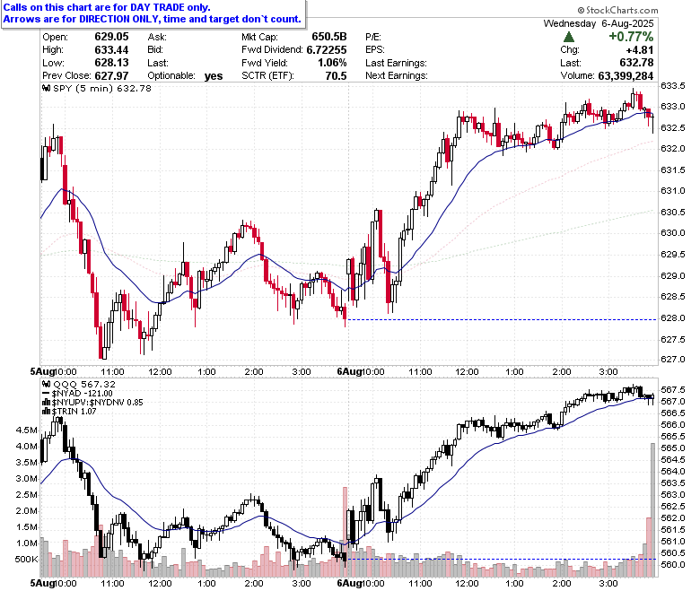Click the tall final volume bar
The image size is (700, 591).
click(x=652, y=509)
